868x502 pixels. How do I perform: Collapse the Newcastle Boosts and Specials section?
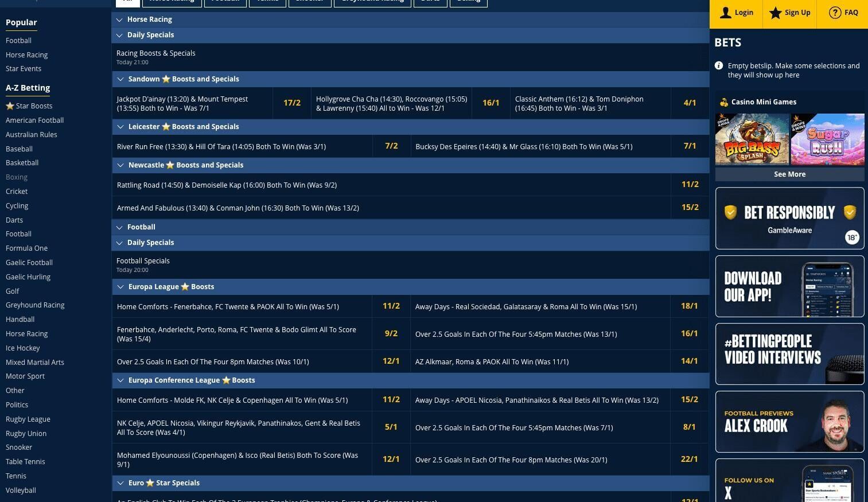[x=120, y=165]
